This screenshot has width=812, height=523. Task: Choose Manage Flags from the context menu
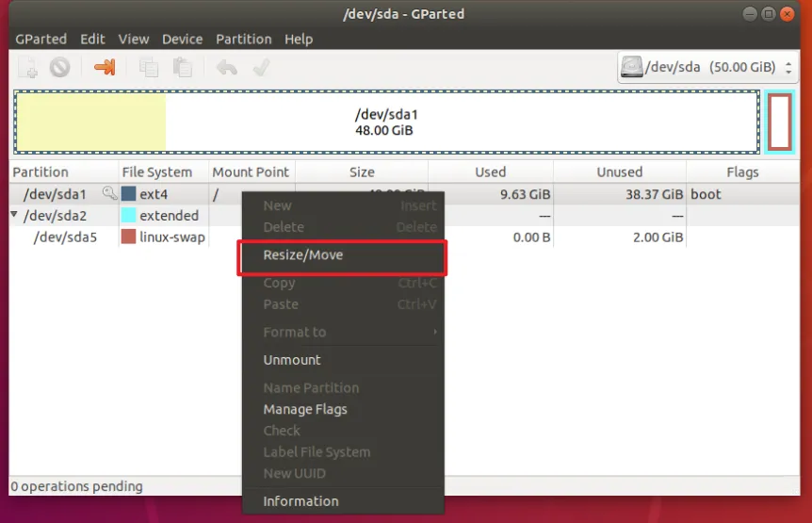click(343, 409)
